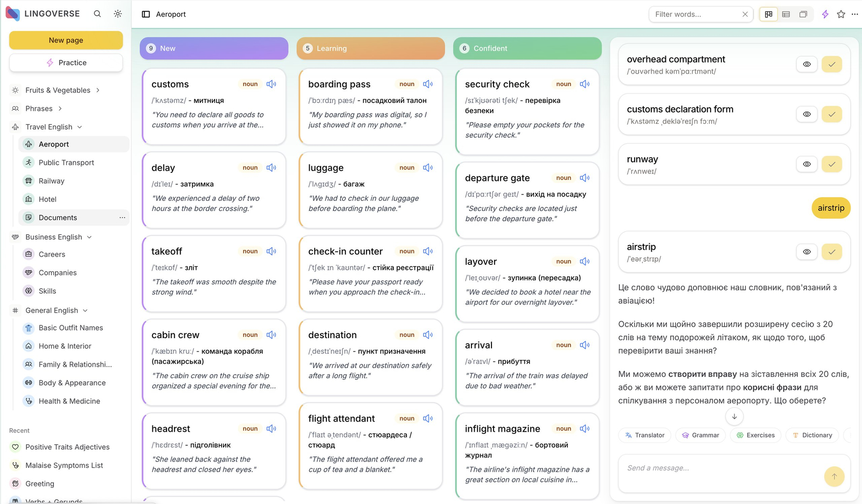This screenshot has width=862, height=504.
Task: Open the Public Transport word list
Action: click(x=66, y=163)
